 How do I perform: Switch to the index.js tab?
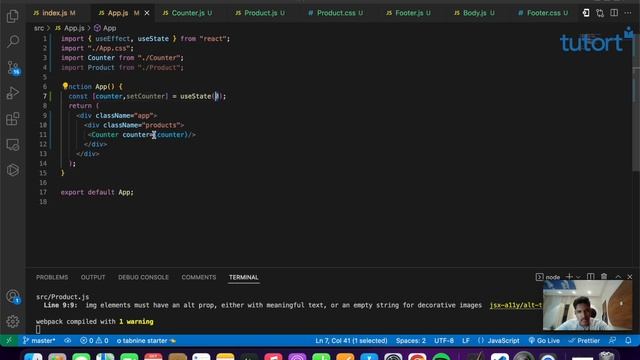coord(55,13)
